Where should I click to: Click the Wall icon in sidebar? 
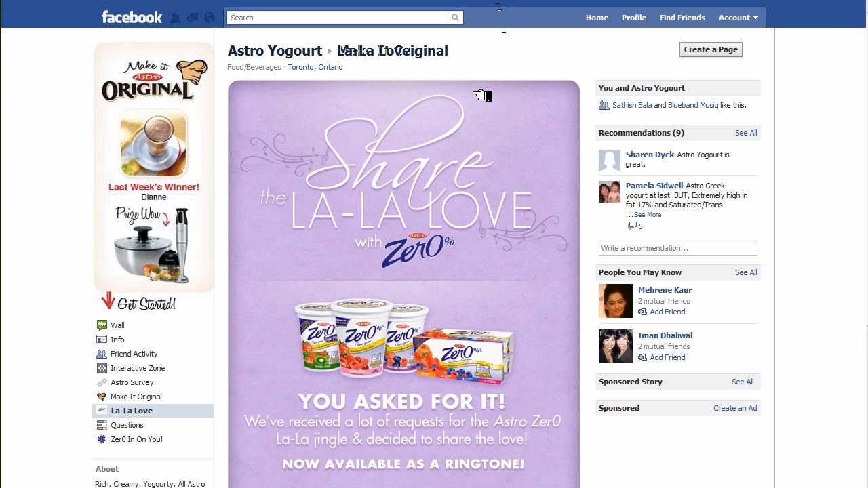(x=102, y=325)
